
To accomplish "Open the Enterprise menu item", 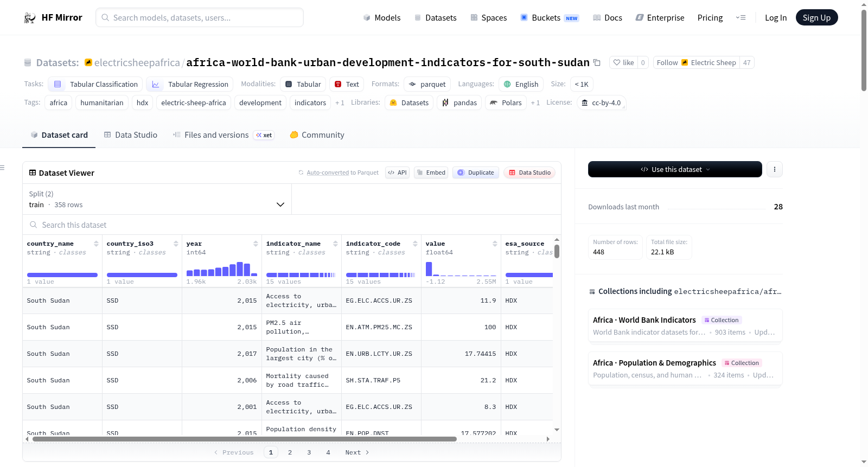I will pos(660,17).
